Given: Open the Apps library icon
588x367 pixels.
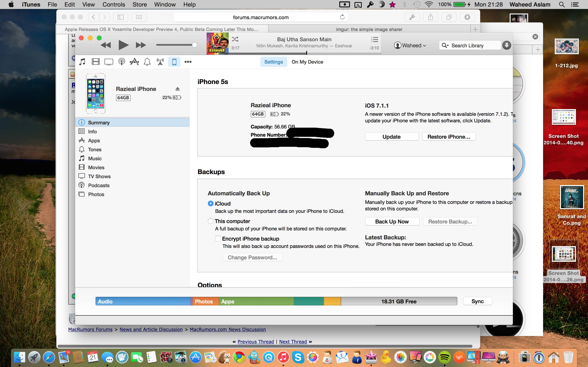Looking at the screenshot, I should coord(134,62).
